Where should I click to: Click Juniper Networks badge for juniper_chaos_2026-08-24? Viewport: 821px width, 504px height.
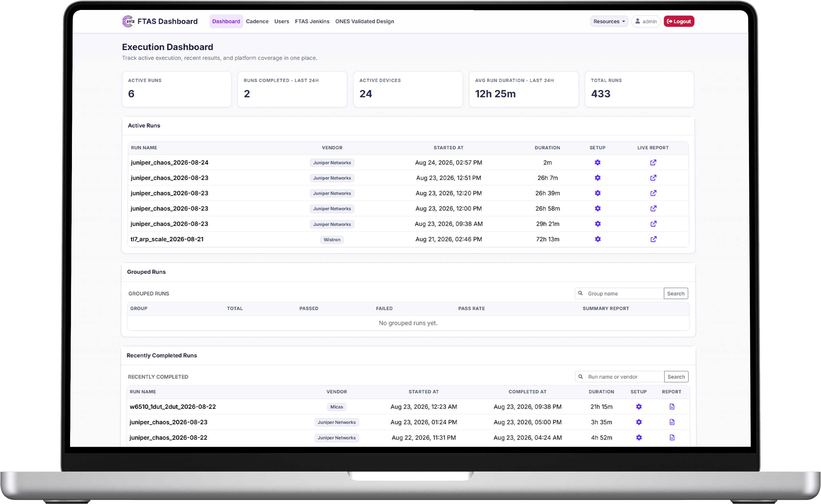pos(332,163)
